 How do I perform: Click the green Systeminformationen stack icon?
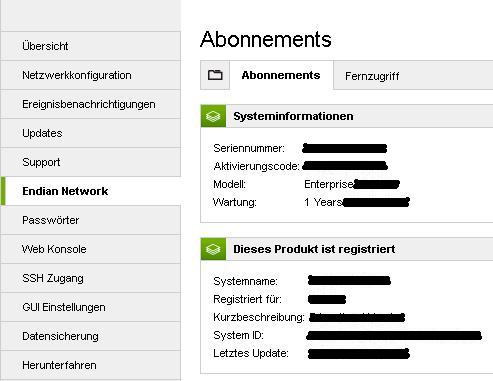click(x=213, y=116)
